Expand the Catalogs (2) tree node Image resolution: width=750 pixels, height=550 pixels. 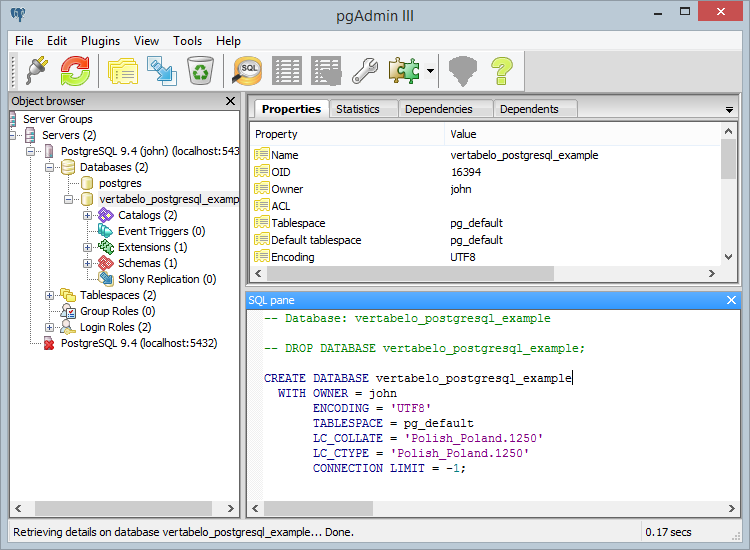[x=88, y=215]
